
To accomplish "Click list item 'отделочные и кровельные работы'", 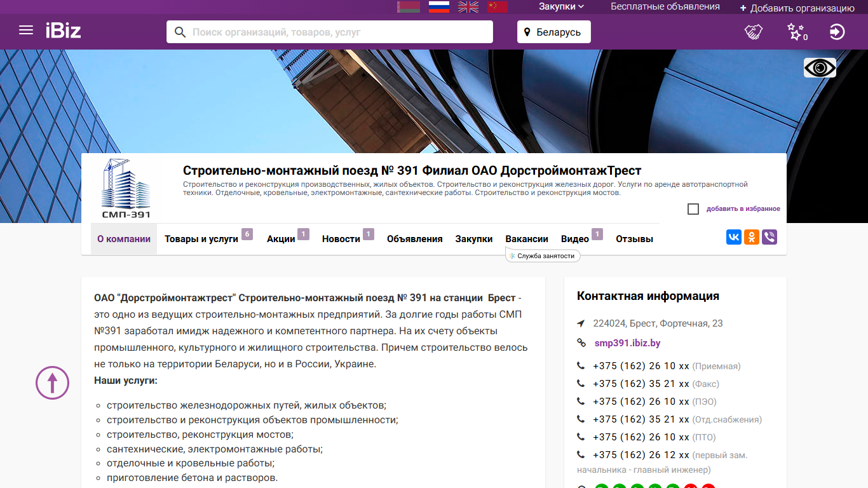I will [x=191, y=463].
